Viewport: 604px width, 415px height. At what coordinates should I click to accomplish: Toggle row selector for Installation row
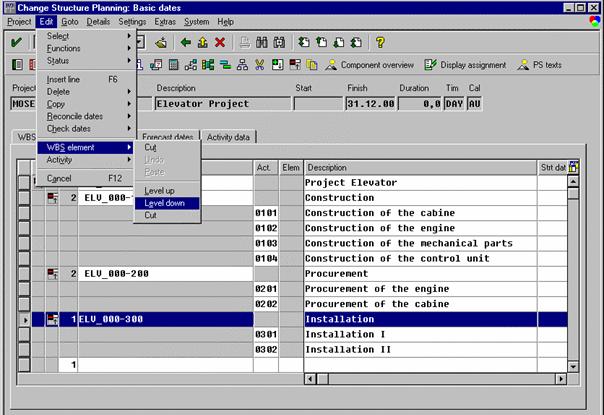(x=24, y=319)
